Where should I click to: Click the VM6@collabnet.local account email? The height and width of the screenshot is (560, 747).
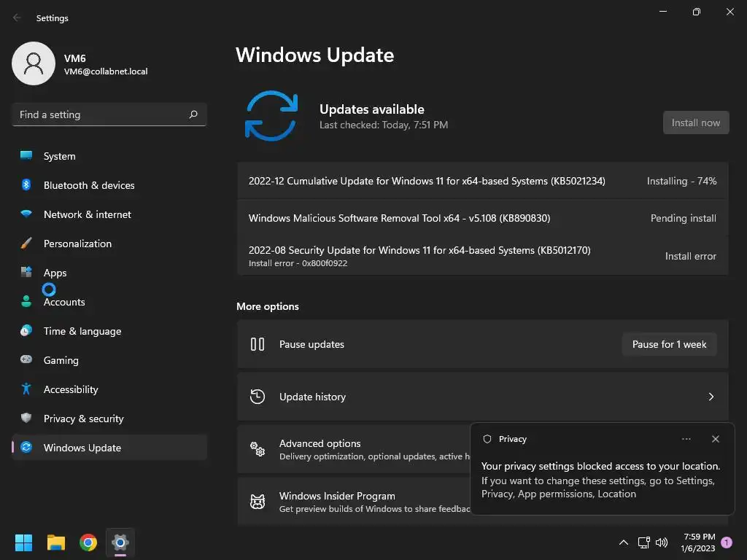pos(106,71)
